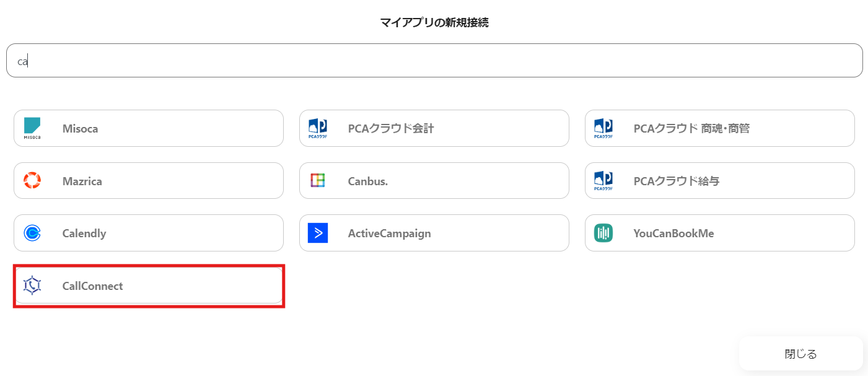The image size is (868, 376).
Task: Select the Mazrica label text
Action: point(82,181)
